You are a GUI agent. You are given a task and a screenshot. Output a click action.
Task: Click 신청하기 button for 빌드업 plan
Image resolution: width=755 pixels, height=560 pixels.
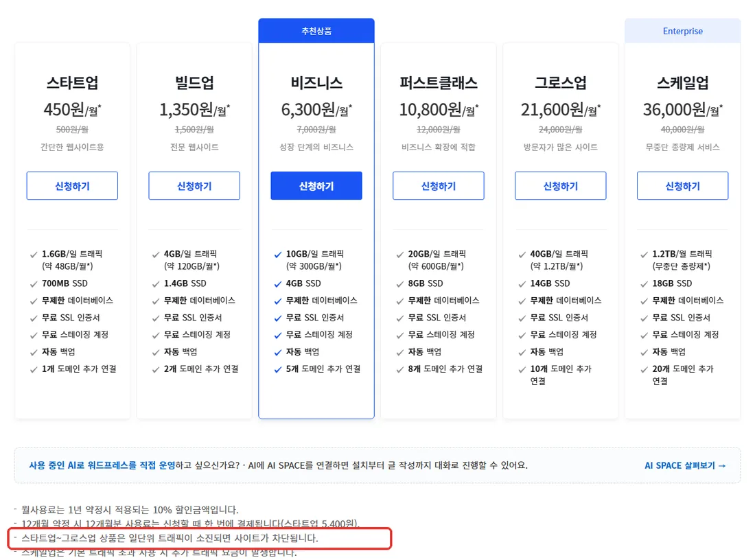(194, 186)
